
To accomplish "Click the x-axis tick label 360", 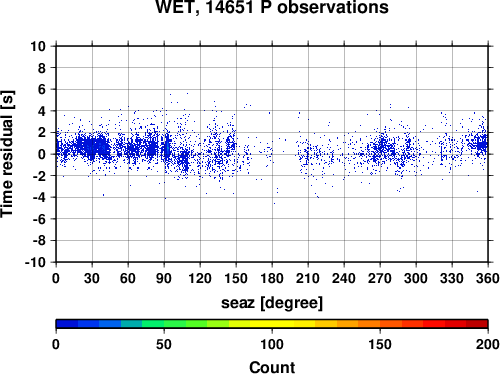I will (x=488, y=278).
